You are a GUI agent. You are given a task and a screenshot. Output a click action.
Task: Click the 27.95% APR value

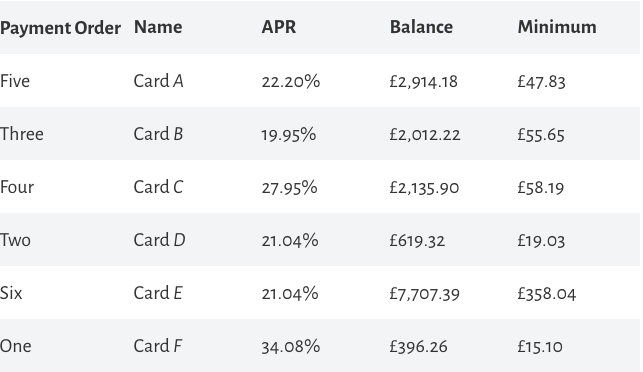point(290,187)
